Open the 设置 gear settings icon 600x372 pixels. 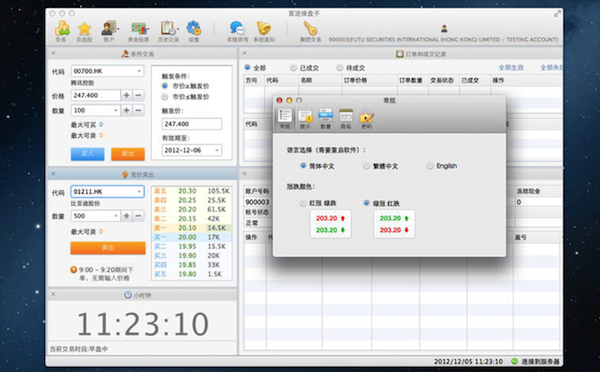coord(194,31)
